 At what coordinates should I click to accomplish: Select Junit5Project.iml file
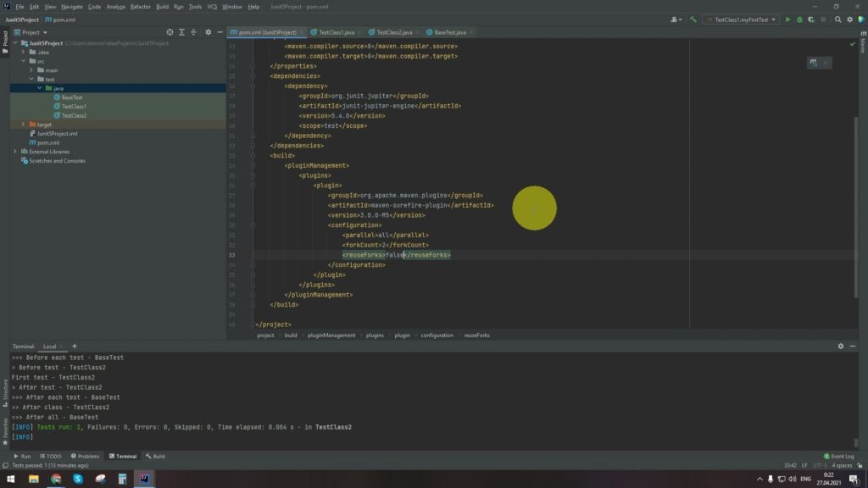click(x=57, y=133)
